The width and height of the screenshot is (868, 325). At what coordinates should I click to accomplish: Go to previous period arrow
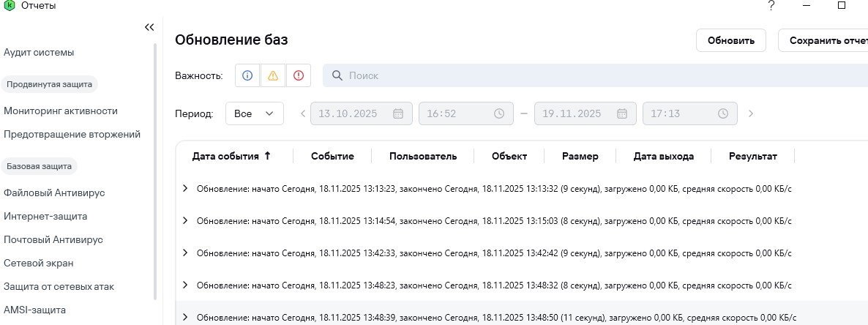303,113
